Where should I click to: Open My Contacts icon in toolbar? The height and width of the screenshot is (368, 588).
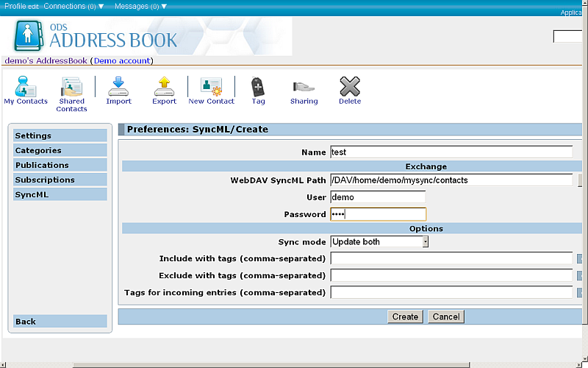pos(25,87)
